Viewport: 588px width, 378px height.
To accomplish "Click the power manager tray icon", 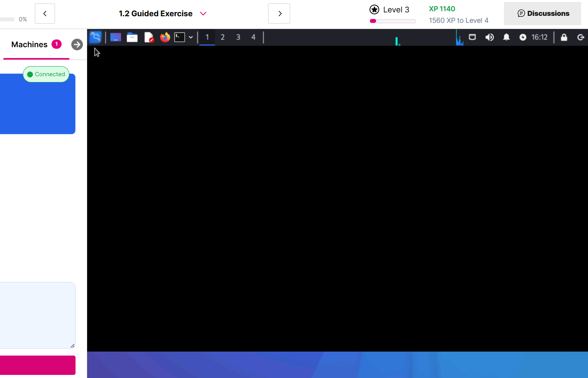I will tap(523, 37).
